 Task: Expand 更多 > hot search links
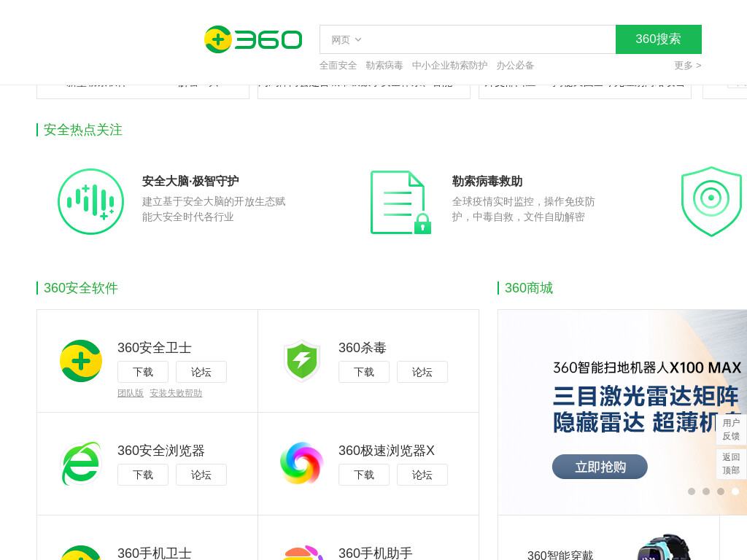pyautogui.click(x=687, y=65)
